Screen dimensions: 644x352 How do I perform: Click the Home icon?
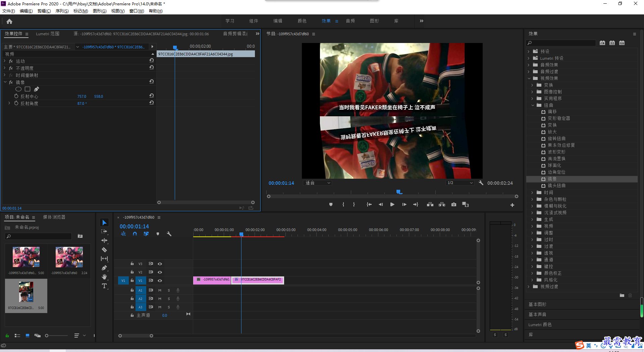tap(9, 21)
